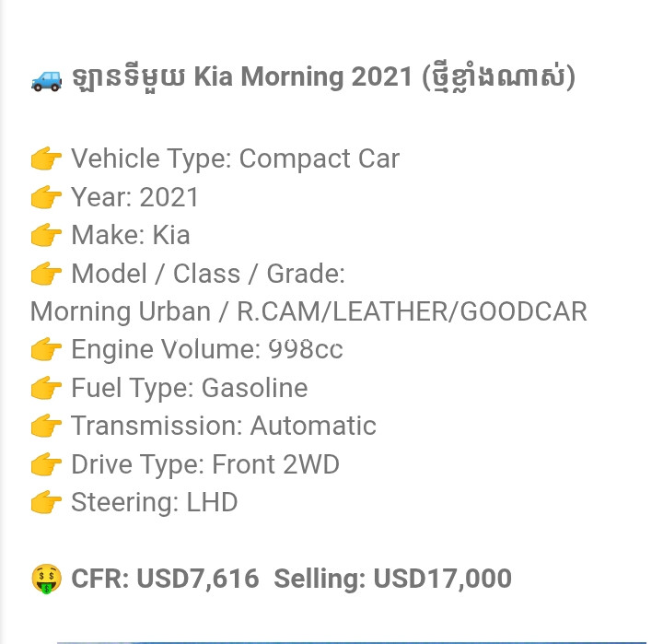Click the money-face emoji beside CFR

point(47,579)
